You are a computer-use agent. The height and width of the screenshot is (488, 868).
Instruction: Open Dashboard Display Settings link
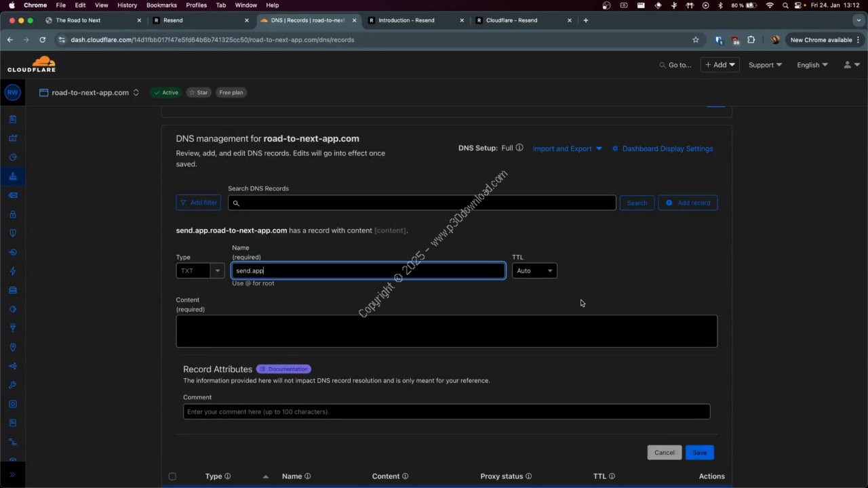pos(663,148)
